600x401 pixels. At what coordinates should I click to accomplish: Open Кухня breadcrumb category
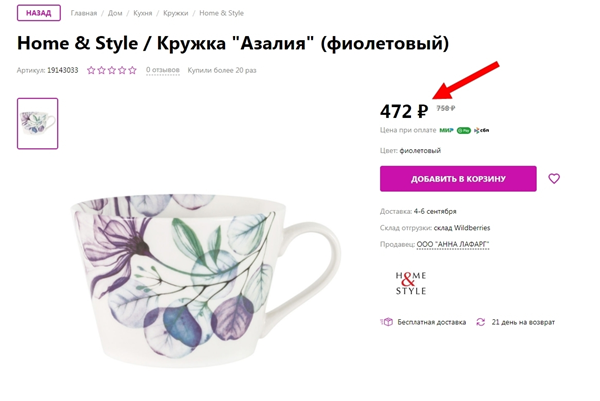(x=143, y=13)
